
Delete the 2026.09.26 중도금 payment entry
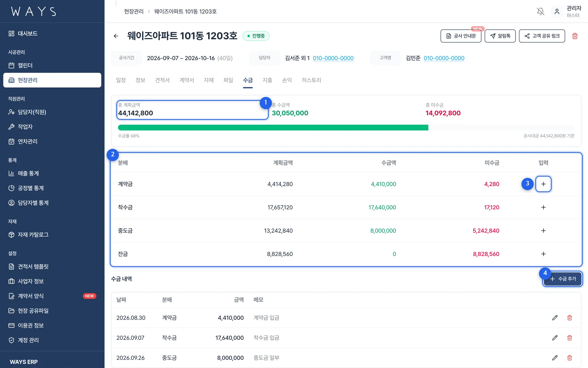[x=569, y=358]
